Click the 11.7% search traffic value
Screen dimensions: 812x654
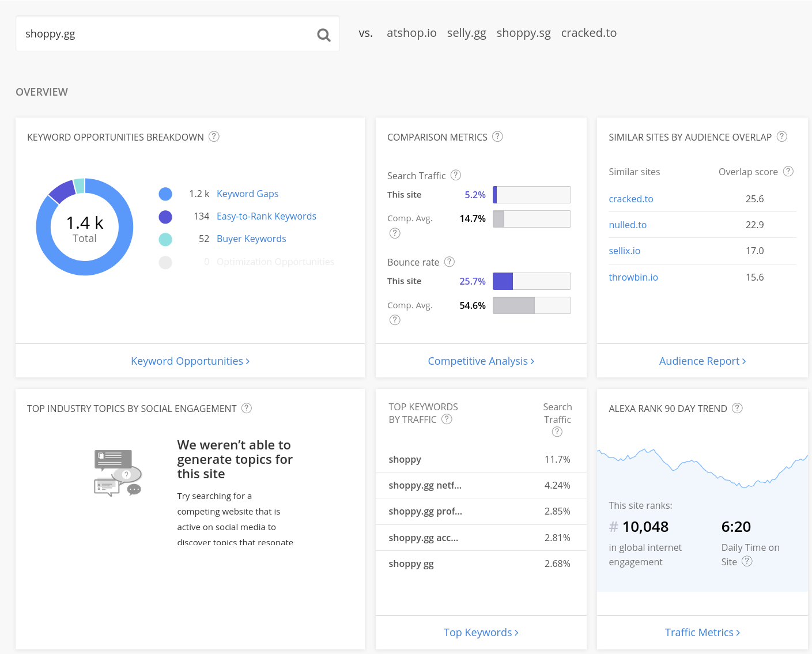pos(557,459)
